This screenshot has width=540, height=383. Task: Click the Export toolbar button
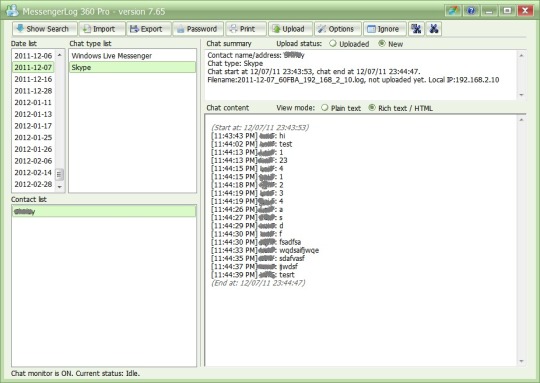[x=148, y=29]
